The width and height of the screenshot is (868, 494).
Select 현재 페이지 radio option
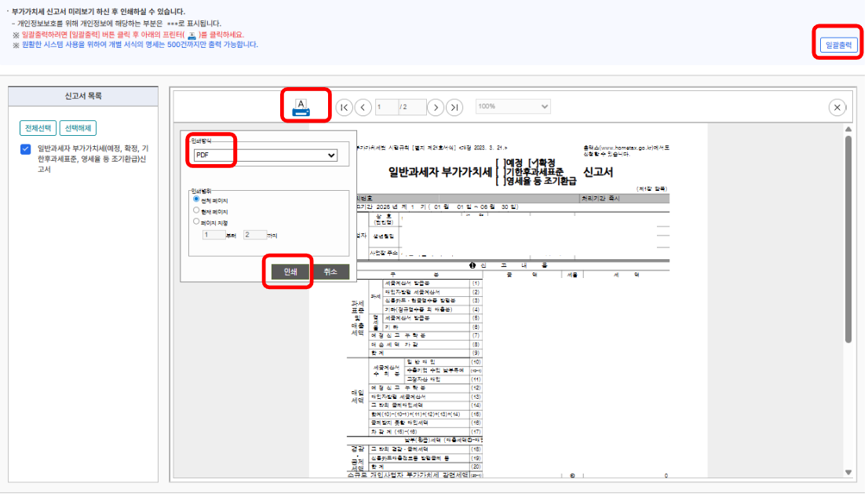tap(196, 210)
